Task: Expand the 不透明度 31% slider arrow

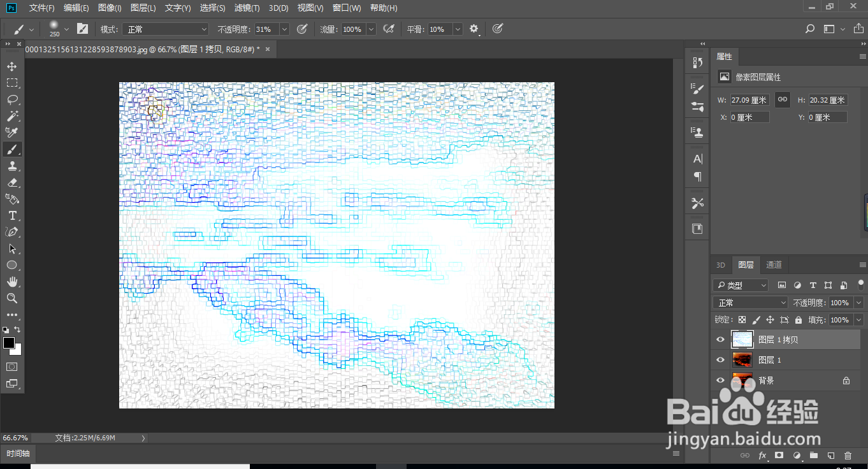Action: 284,29
